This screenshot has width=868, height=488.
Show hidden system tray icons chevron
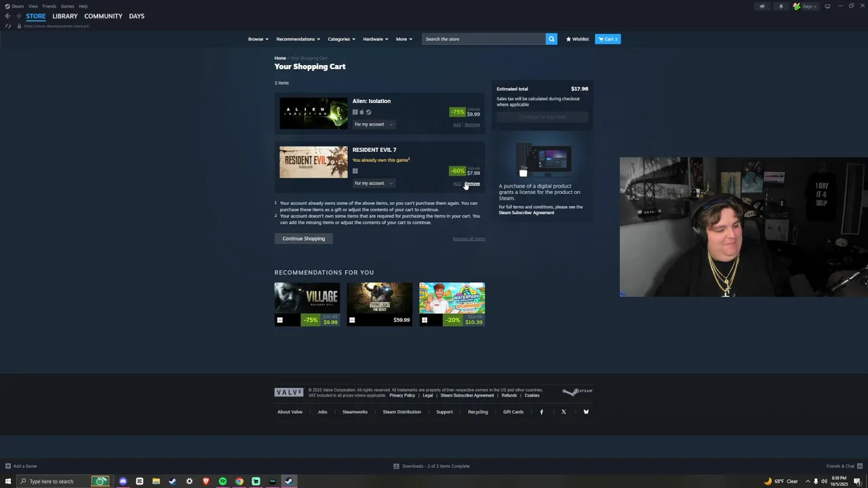point(808,481)
